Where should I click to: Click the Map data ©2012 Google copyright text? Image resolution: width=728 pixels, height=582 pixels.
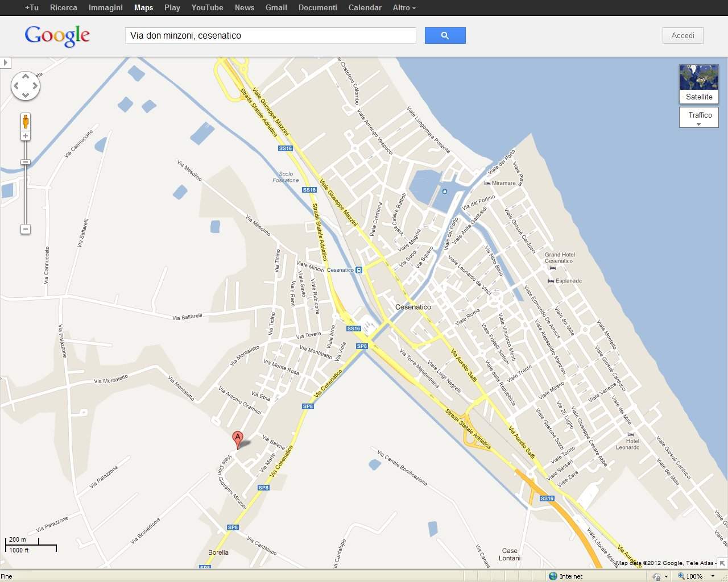(665, 563)
